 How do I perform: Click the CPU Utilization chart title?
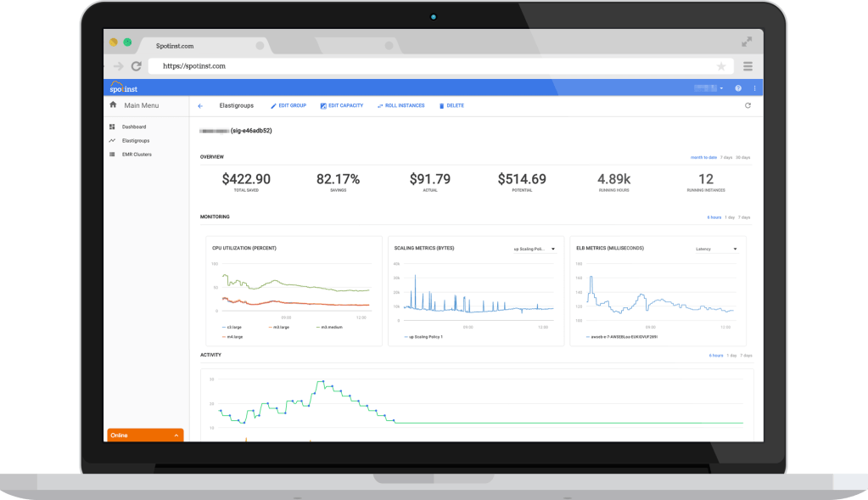(x=244, y=248)
